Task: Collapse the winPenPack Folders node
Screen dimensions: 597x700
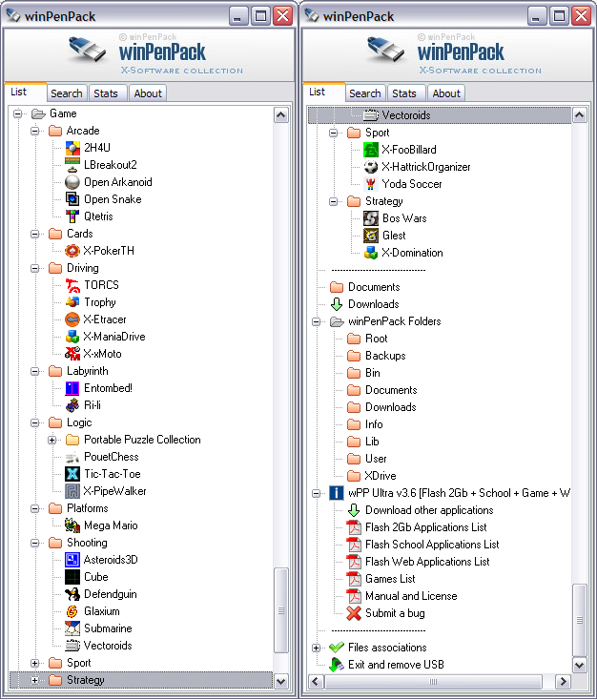Action: (316, 321)
